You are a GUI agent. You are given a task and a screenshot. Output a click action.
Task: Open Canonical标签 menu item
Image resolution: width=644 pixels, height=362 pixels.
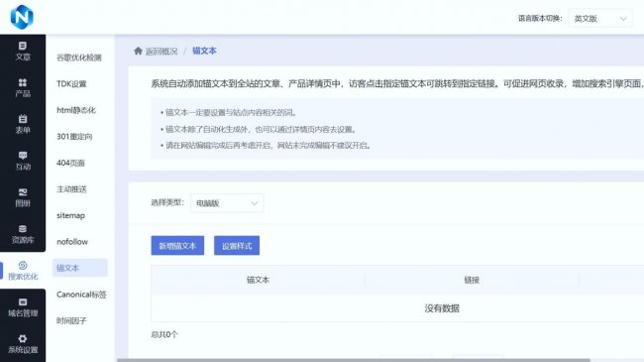(81, 295)
